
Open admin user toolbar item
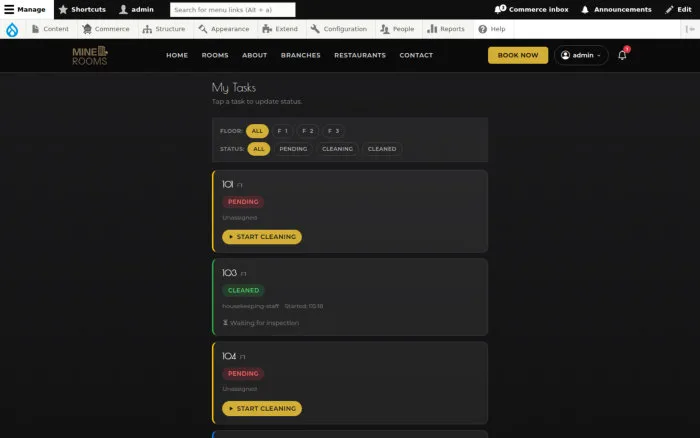137,9
